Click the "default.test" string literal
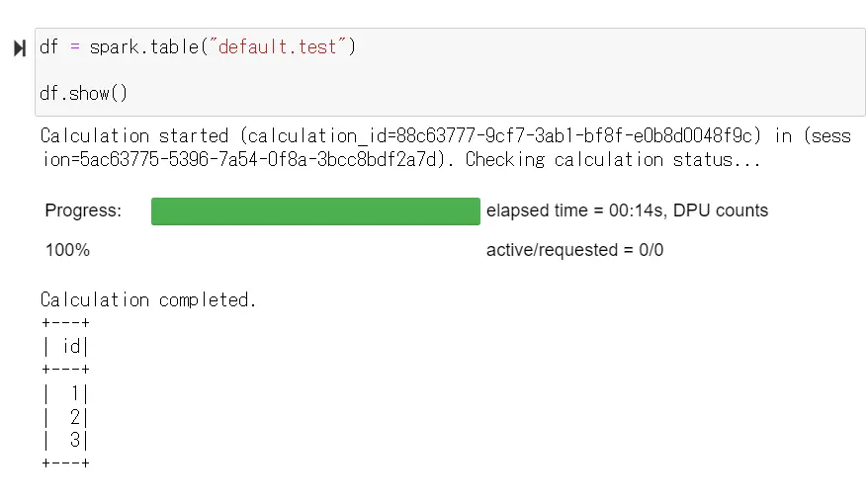868x504 pixels. 277,47
